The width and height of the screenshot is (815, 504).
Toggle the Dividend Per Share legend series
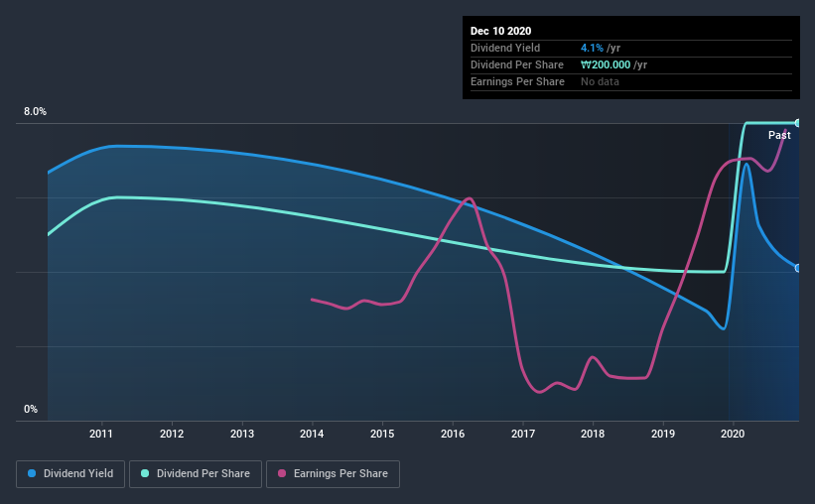(x=205, y=474)
